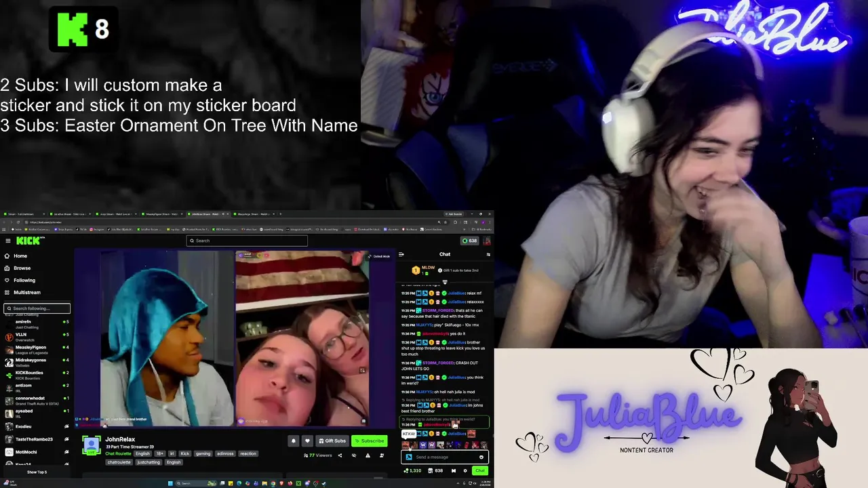
Task: Click the JohnRelax video stream
Action: click(x=235, y=338)
